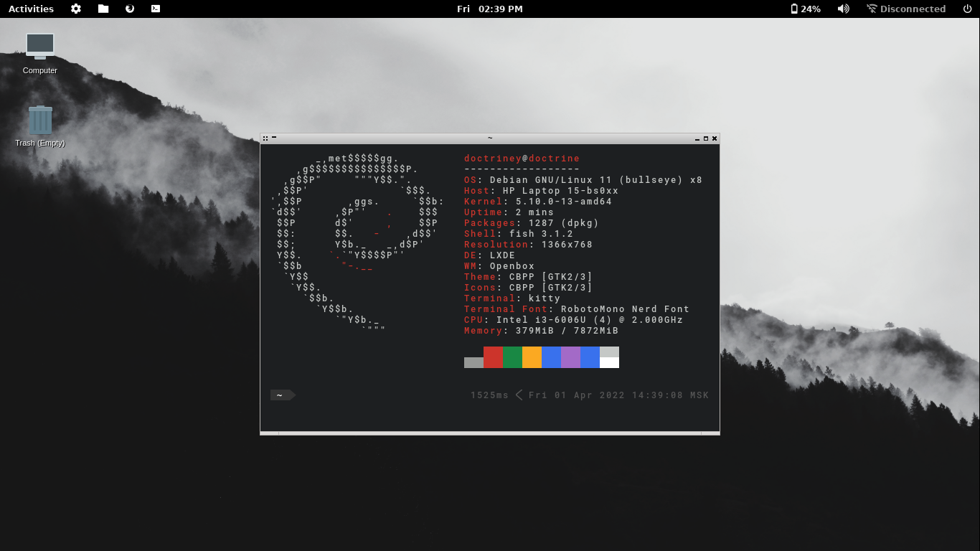This screenshot has width=980, height=551.
Task: Click the Wi-Fi Disconnected network indicator
Action: (x=906, y=9)
